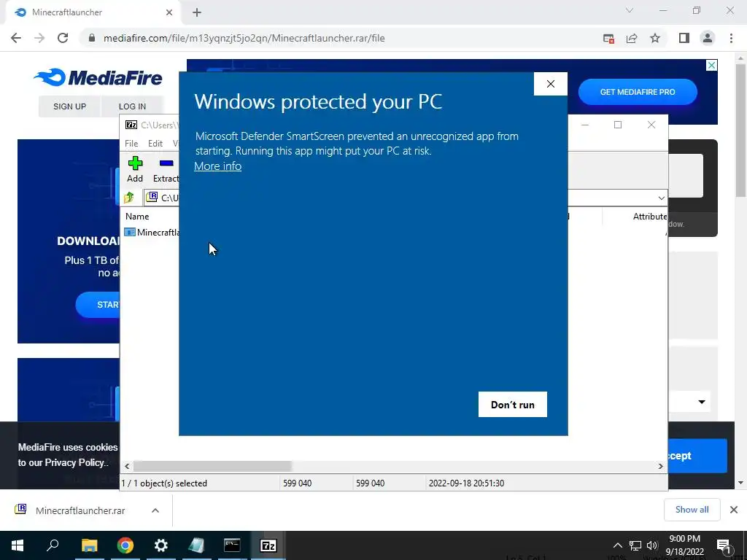The width and height of the screenshot is (747, 560).
Task: Select the Minecraftlauncher browser tab
Action: tap(93, 13)
